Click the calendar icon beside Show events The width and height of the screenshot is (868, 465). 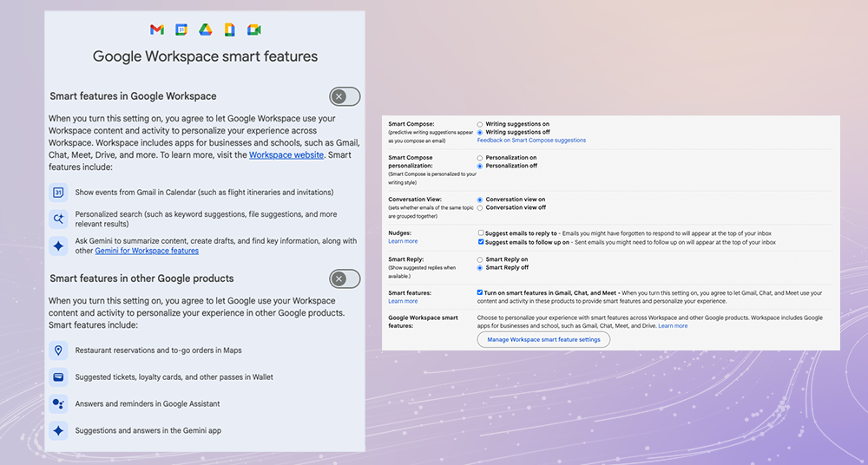(x=58, y=193)
